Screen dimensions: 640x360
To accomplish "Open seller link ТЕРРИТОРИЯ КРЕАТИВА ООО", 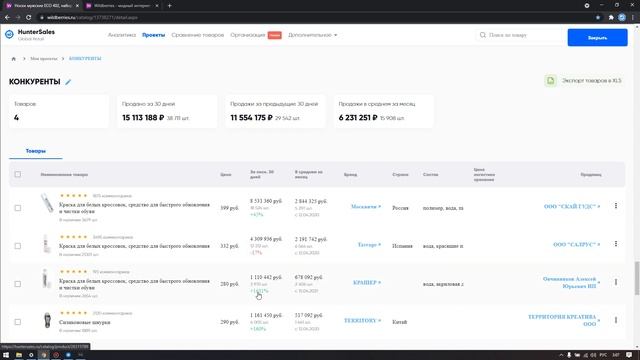I will click(x=564, y=320).
